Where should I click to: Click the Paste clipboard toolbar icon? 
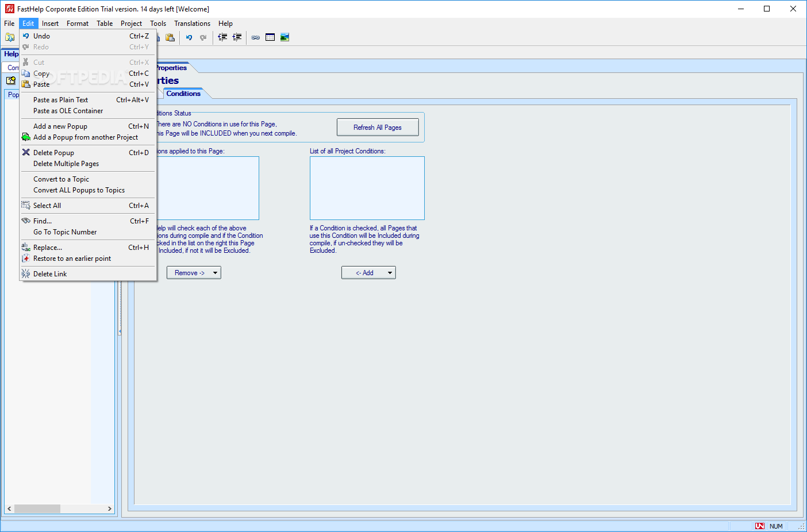[x=170, y=37]
